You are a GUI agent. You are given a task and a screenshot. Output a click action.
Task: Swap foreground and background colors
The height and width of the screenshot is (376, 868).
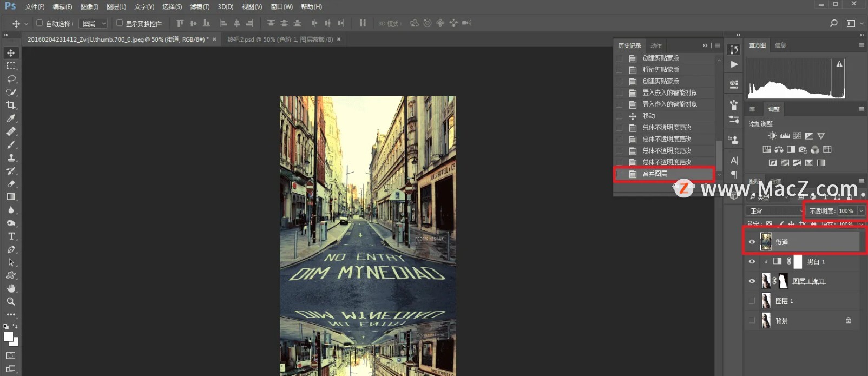coord(15,326)
